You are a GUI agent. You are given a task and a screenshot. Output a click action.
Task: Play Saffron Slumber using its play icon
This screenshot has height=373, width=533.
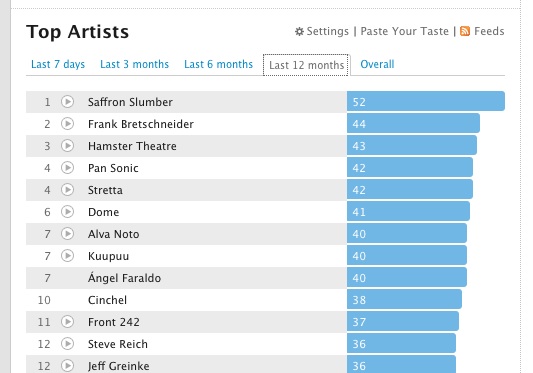click(x=67, y=102)
